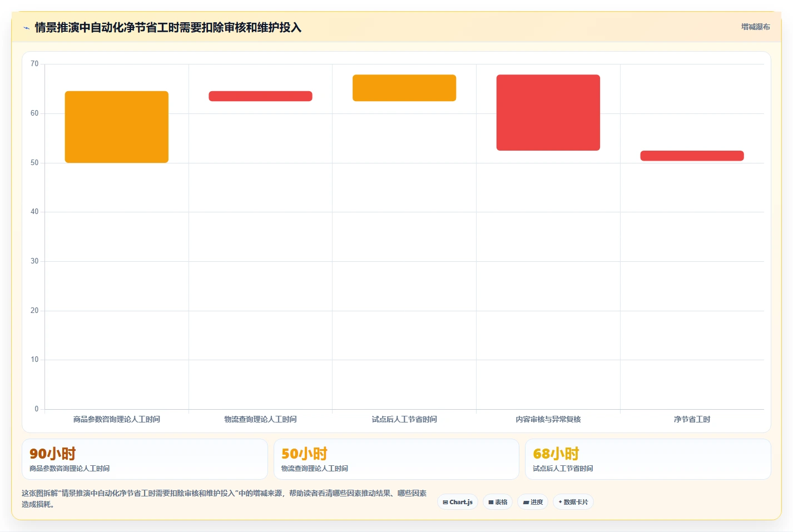Click the lightning icon beside the chart title
The height and width of the screenshot is (532, 793).
point(26,28)
